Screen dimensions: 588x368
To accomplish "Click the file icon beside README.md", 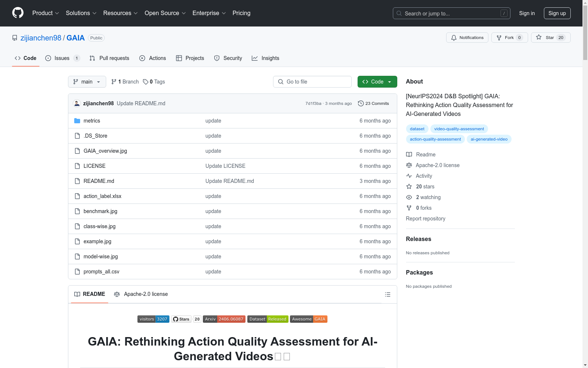I will click(77, 181).
